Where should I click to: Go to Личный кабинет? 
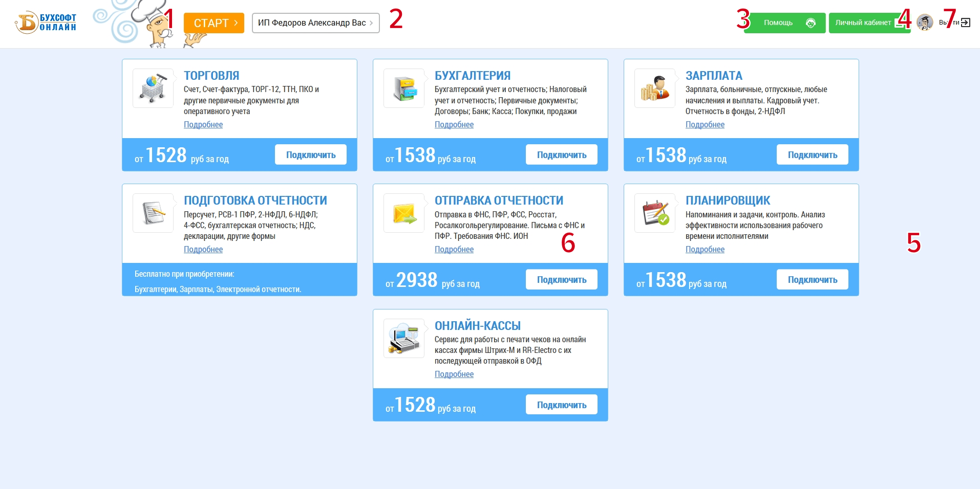tap(869, 23)
